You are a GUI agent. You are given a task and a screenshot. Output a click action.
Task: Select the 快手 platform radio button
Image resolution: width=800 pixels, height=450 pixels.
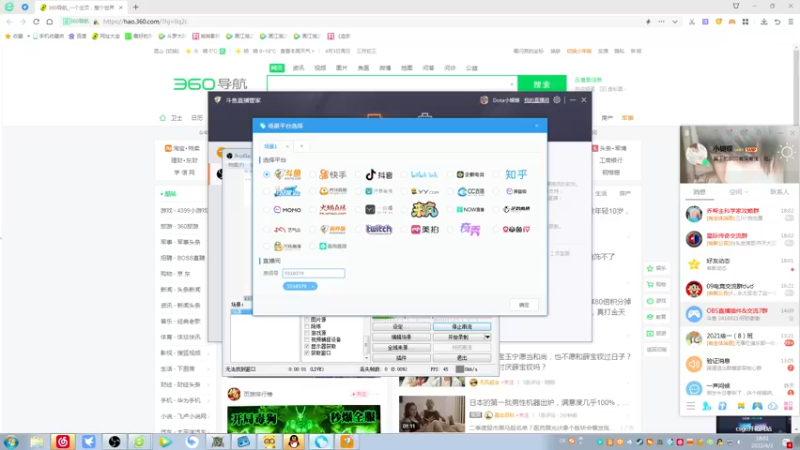coord(312,174)
